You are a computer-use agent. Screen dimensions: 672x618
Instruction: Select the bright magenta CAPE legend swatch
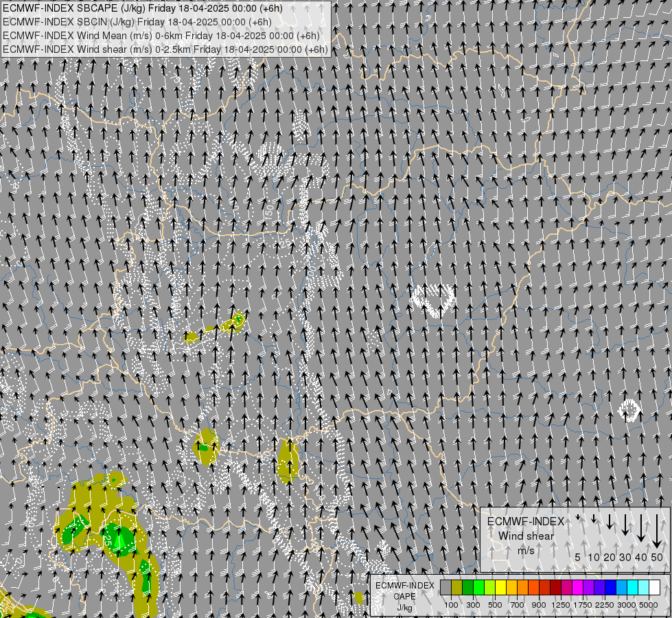click(x=578, y=588)
